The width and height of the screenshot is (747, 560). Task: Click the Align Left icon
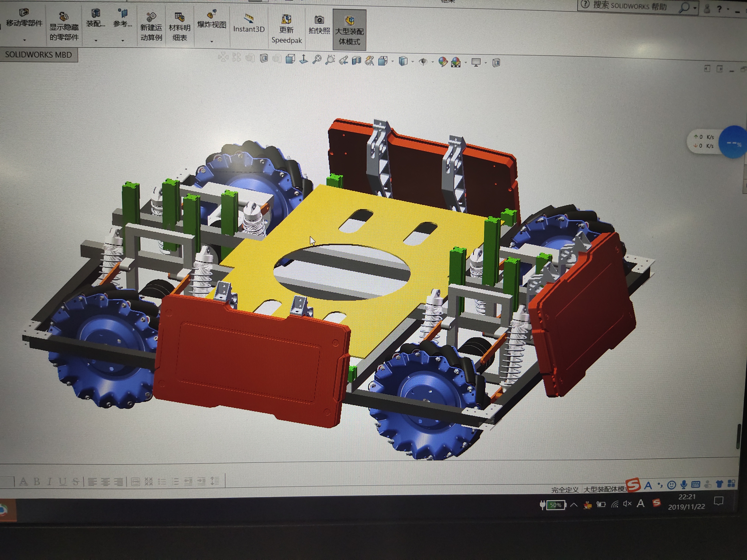point(92,482)
